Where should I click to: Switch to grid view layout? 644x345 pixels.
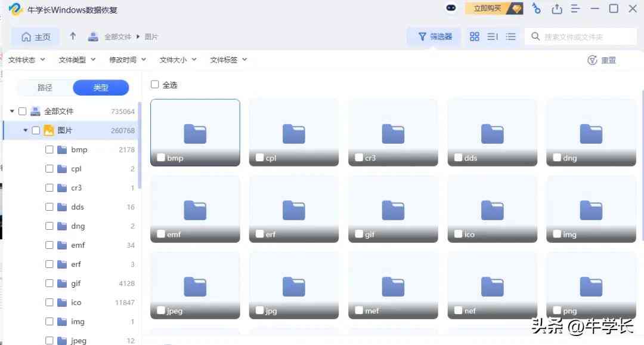point(475,36)
